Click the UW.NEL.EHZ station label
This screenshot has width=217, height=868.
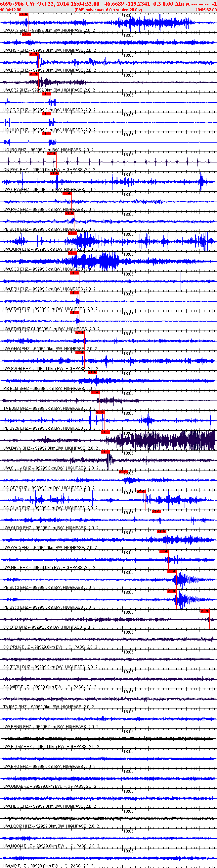50,567
